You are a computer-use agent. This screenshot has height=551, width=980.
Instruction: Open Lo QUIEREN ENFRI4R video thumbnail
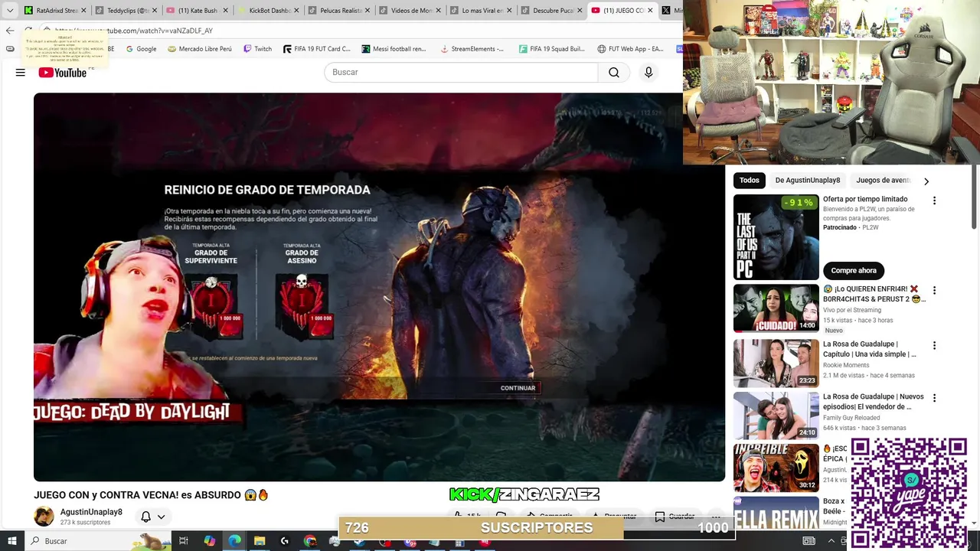click(x=776, y=308)
